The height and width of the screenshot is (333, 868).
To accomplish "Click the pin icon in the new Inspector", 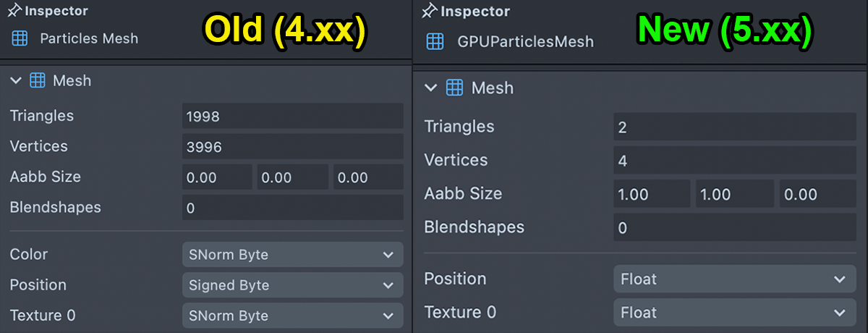I will pos(430,11).
